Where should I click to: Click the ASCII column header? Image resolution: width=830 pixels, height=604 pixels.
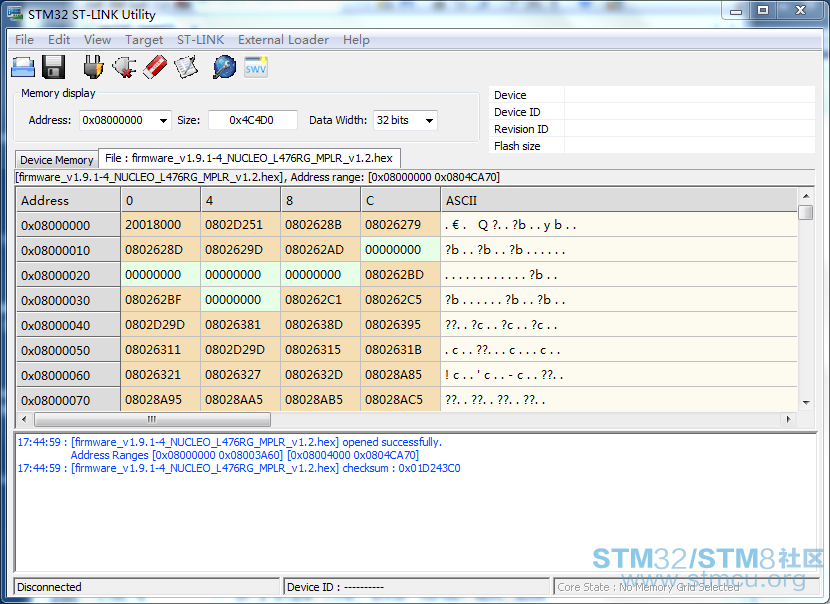(619, 201)
